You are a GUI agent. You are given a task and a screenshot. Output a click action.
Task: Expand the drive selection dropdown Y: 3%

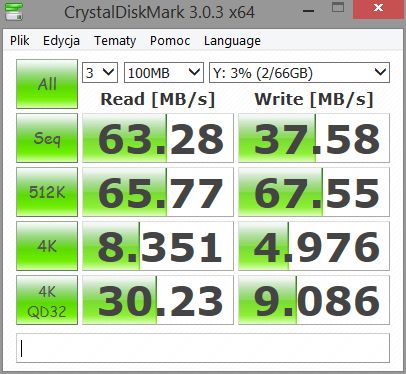coord(299,72)
